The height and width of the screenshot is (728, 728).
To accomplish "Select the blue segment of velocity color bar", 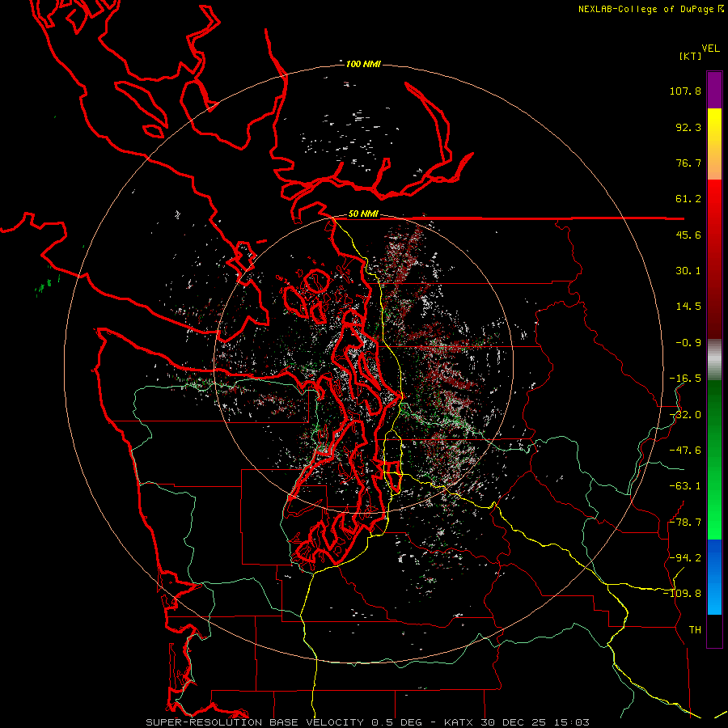I will (x=714, y=577).
